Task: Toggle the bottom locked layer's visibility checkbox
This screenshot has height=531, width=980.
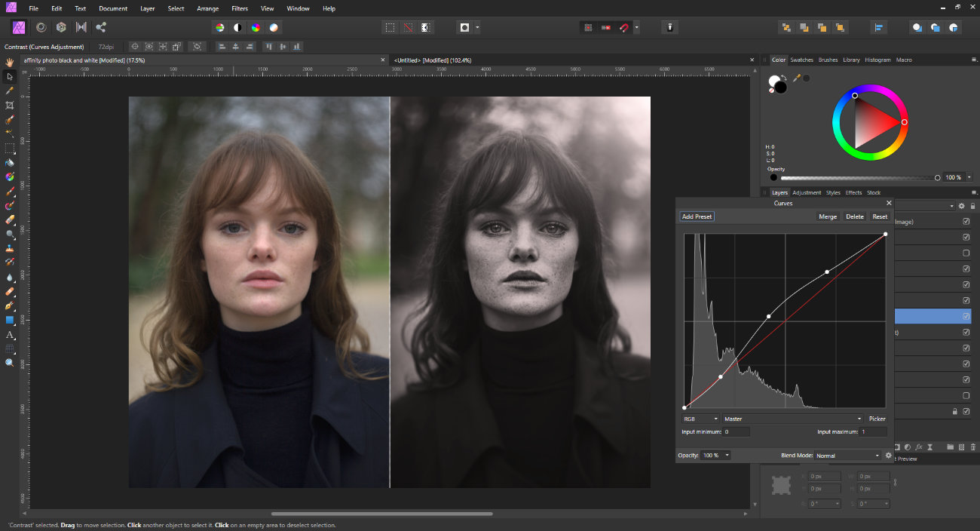Action: pyautogui.click(x=966, y=411)
